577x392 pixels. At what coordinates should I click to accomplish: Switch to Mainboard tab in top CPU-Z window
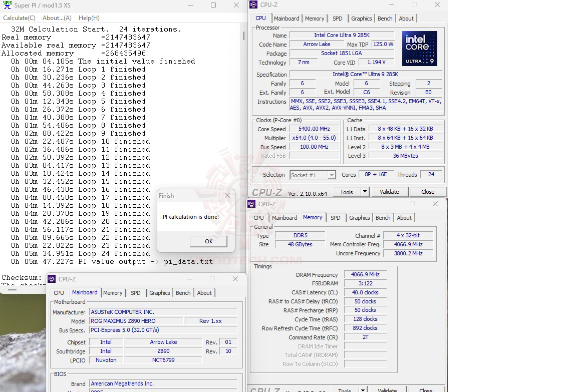(x=286, y=19)
